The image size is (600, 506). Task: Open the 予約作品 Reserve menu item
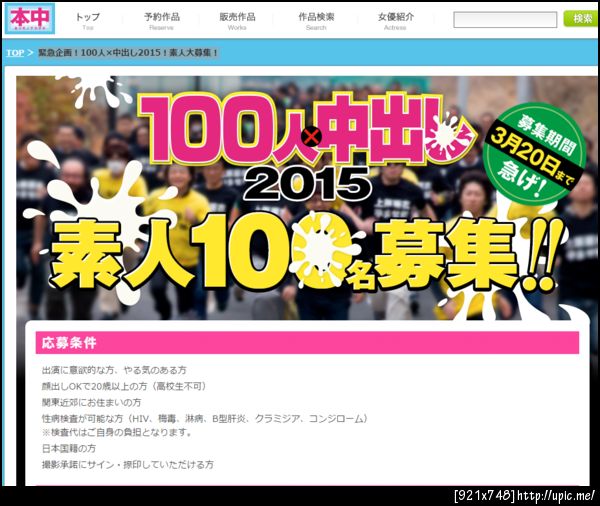point(161,21)
